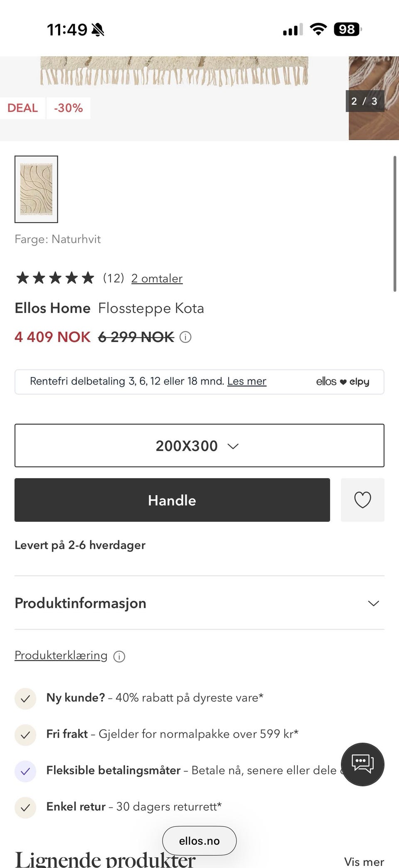Open the 200X300 size dropdown
The image size is (399, 868).
[199, 446]
